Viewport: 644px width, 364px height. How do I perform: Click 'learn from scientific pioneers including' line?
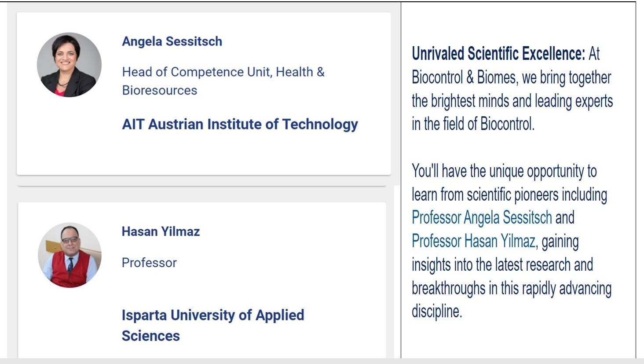coord(509,195)
